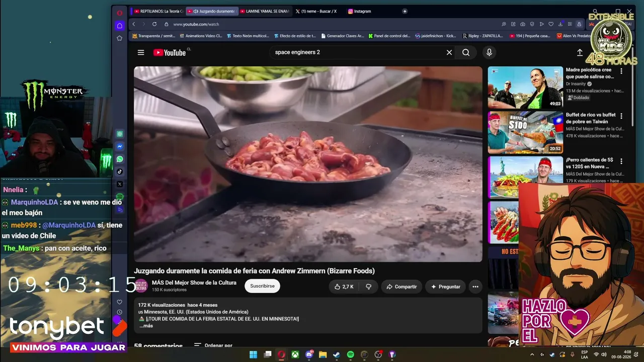
Task: Expand the description with '...más'
Action: pyautogui.click(x=146, y=326)
